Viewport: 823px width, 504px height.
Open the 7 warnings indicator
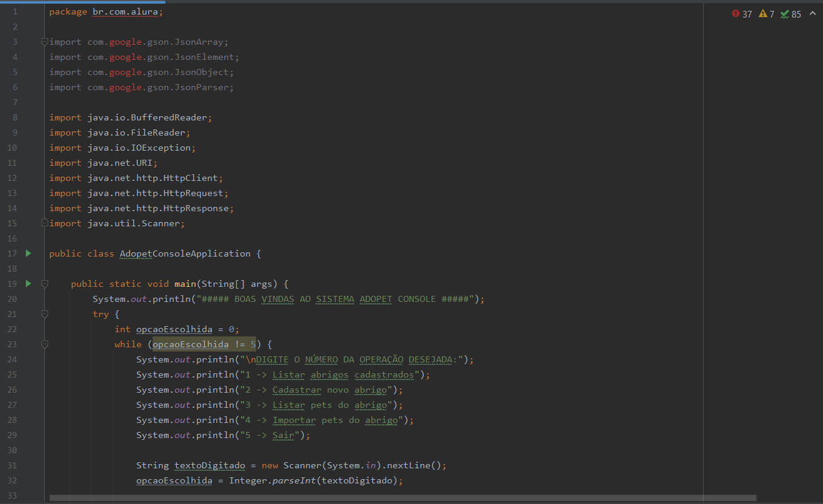click(767, 14)
